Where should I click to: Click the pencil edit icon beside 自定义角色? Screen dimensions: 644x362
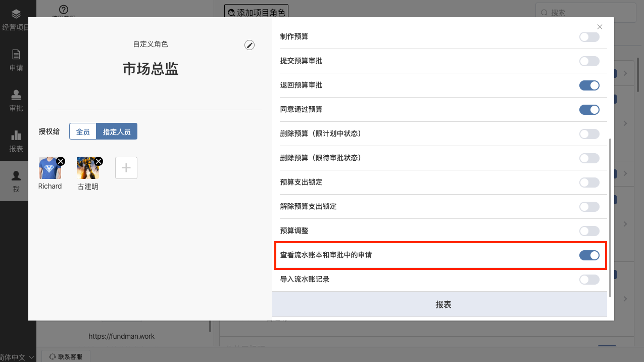point(250,45)
